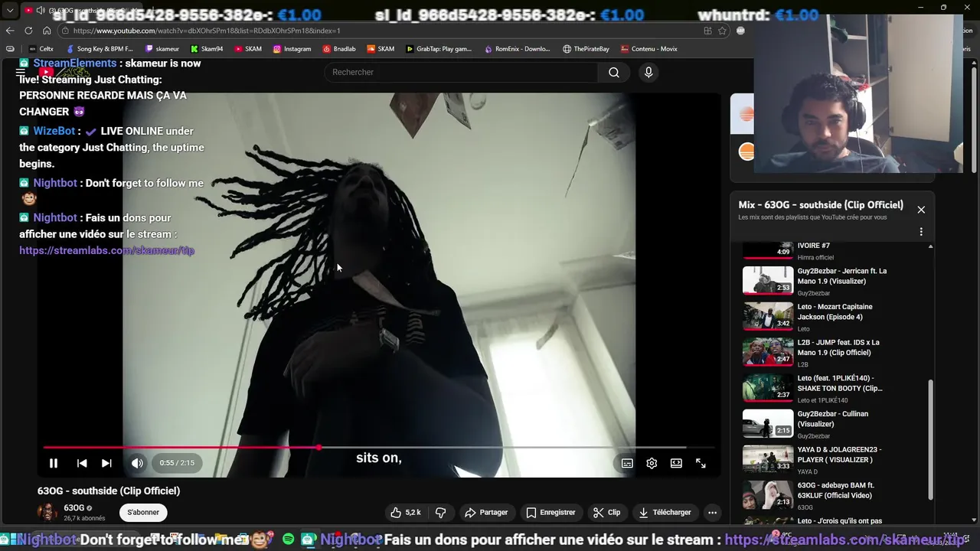Click Télécharger download button
This screenshot has height=551, width=980.
click(665, 513)
